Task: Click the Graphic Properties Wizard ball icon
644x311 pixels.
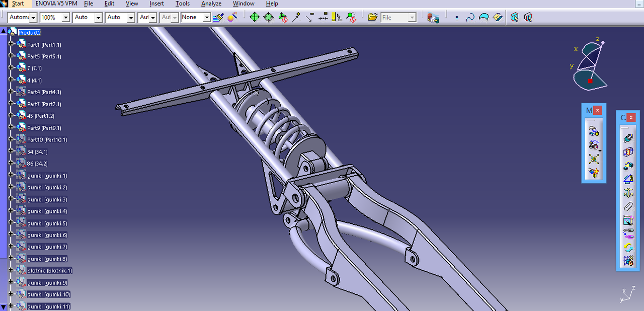Action: tap(231, 17)
